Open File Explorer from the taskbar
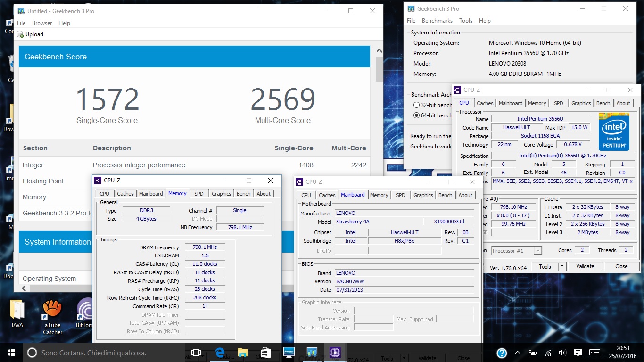Screen dimensions: 644x362 tap(242, 353)
